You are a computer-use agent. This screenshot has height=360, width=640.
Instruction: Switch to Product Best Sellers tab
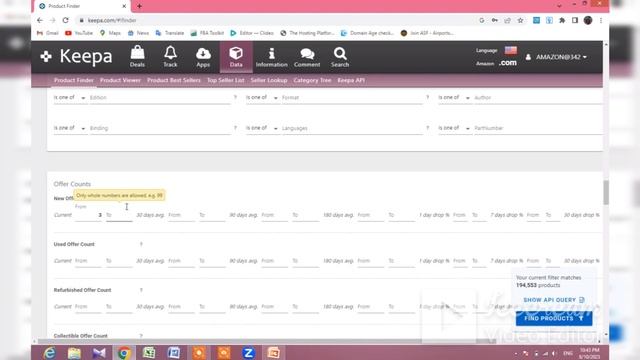click(x=174, y=80)
